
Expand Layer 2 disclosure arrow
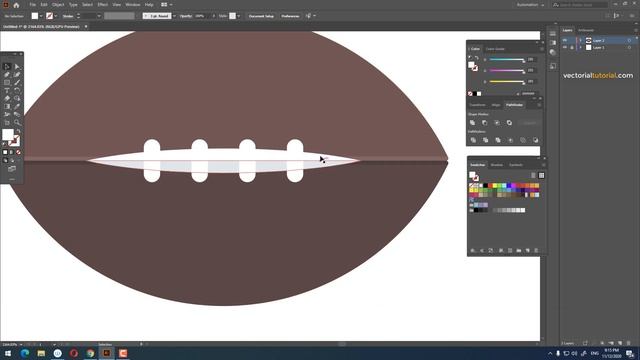point(580,40)
